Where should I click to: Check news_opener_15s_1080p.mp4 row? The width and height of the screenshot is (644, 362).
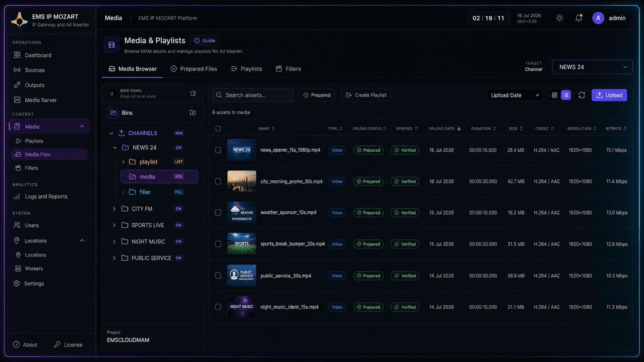[218, 150]
